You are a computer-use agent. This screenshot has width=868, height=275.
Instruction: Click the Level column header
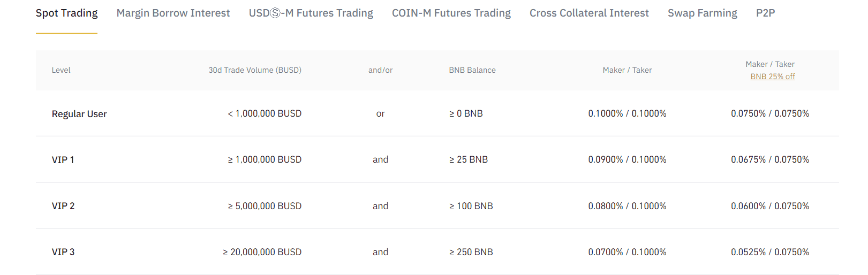click(x=61, y=70)
